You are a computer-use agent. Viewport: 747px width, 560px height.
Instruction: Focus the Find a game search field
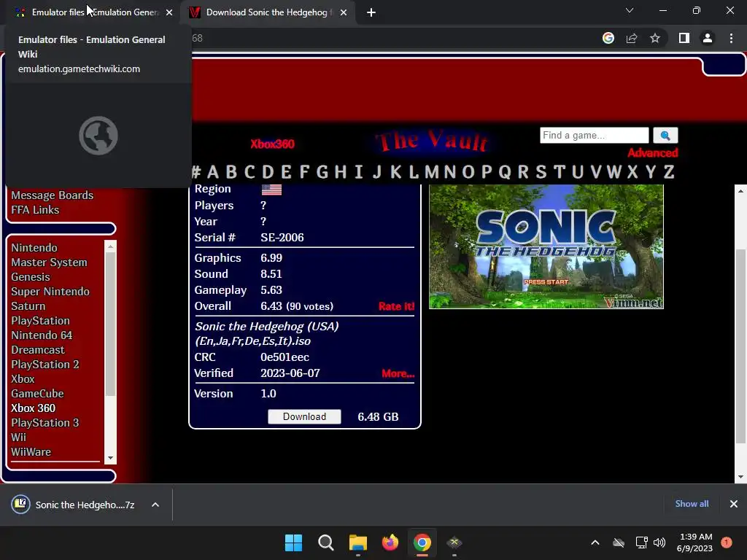[594, 135]
